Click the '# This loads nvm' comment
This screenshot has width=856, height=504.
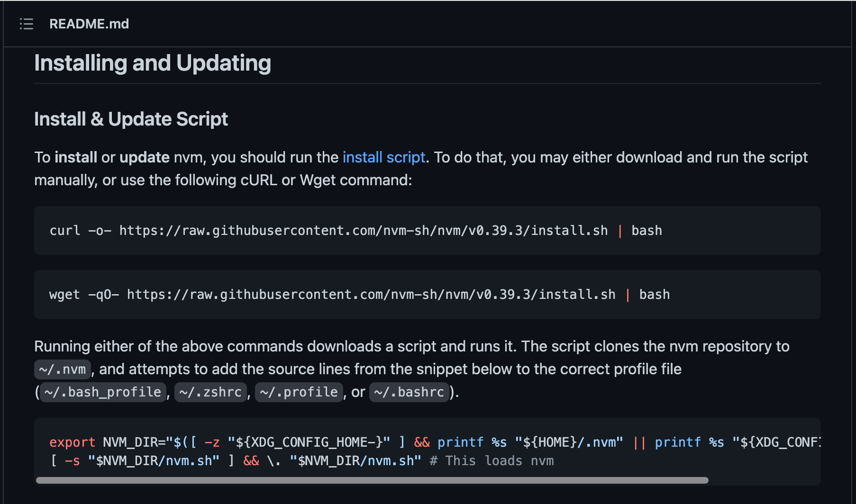tap(492, 461)
